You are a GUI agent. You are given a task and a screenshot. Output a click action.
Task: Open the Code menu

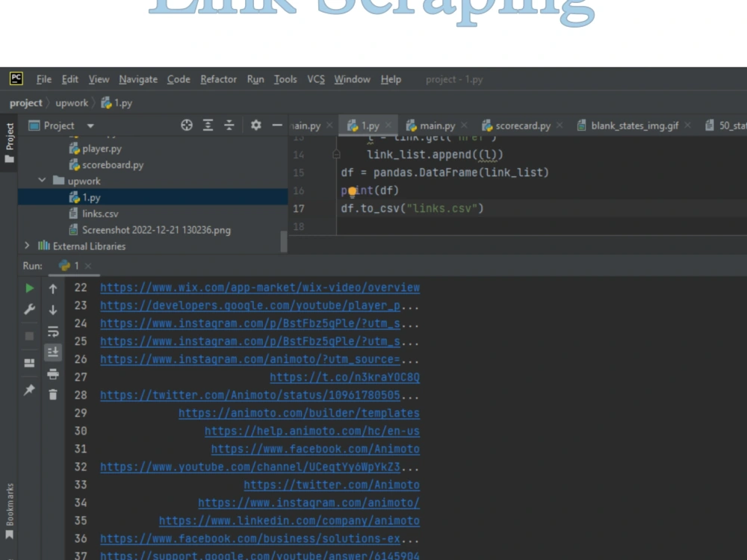click(x=179, y=80)
